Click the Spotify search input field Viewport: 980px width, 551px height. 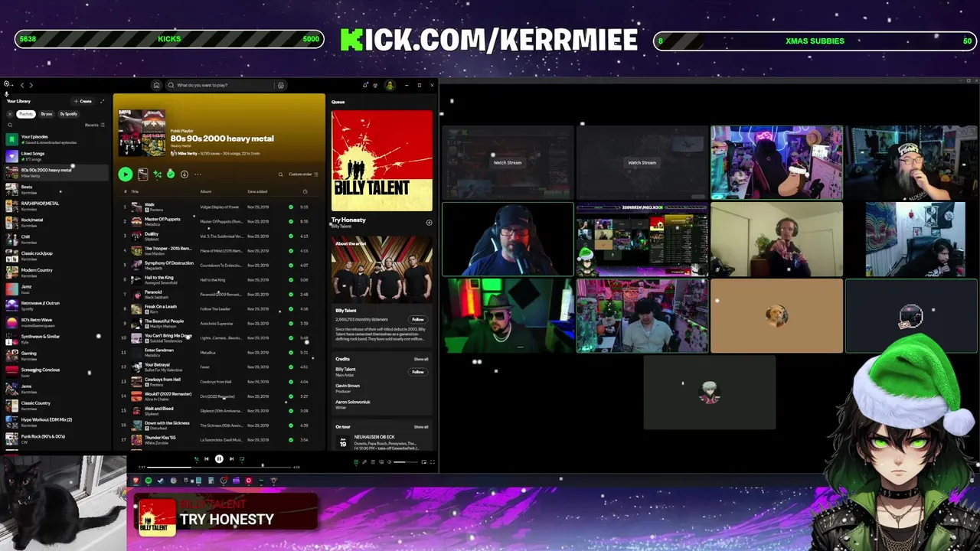coord(222,85)
